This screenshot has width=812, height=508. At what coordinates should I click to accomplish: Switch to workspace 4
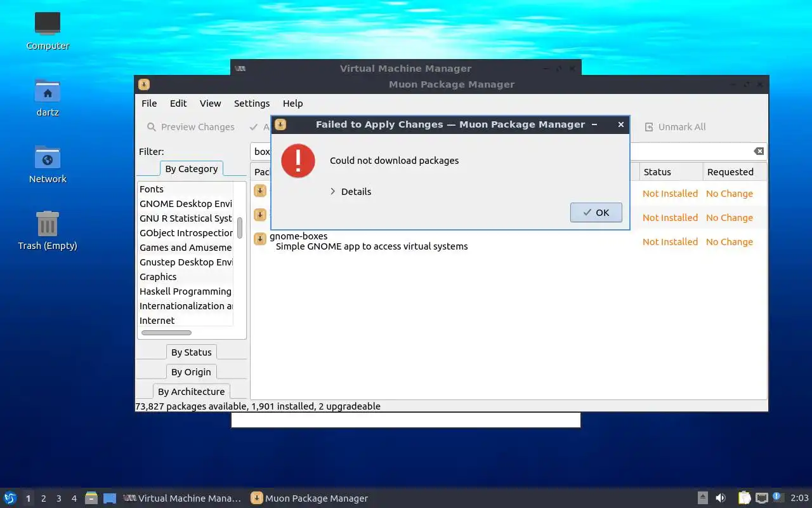[x=74, y=498]
